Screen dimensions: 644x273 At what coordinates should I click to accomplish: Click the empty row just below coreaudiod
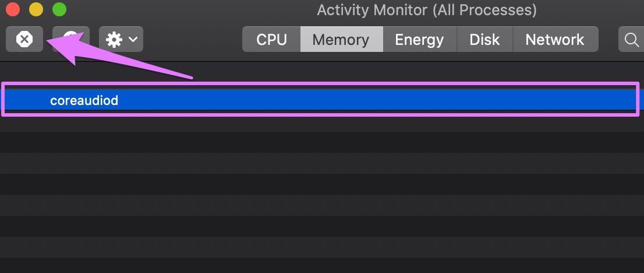click(322, 121)
